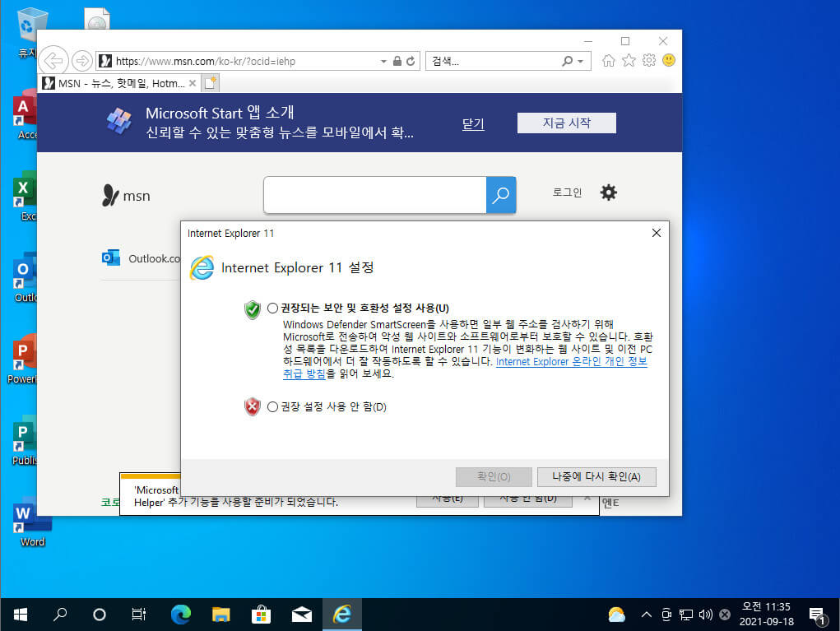Click the taskbar Search magnifier
This screenshot has width=840, height=631.
click(60, 615)
